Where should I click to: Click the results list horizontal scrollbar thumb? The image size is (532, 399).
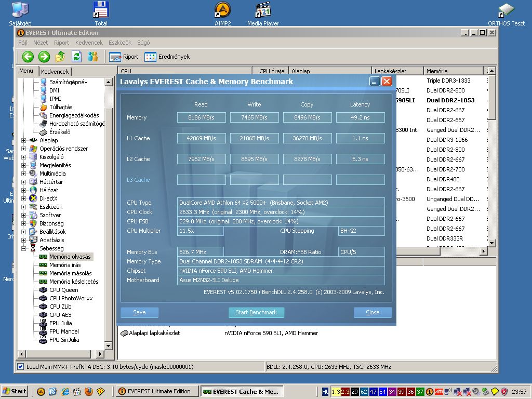pos(418,251)
